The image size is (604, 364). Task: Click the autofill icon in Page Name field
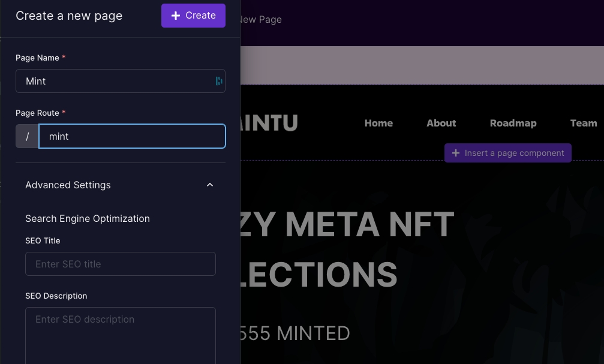219,81
